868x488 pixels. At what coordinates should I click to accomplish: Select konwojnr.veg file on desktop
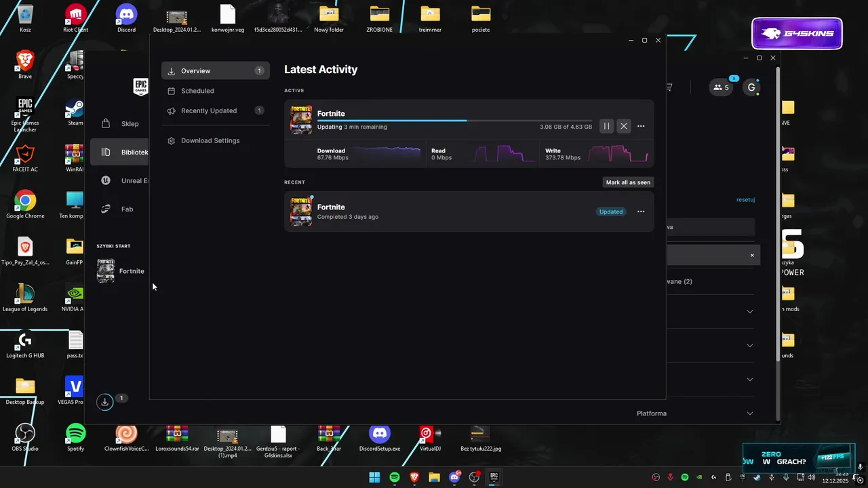pyautogui.click(x=227, y=18)
